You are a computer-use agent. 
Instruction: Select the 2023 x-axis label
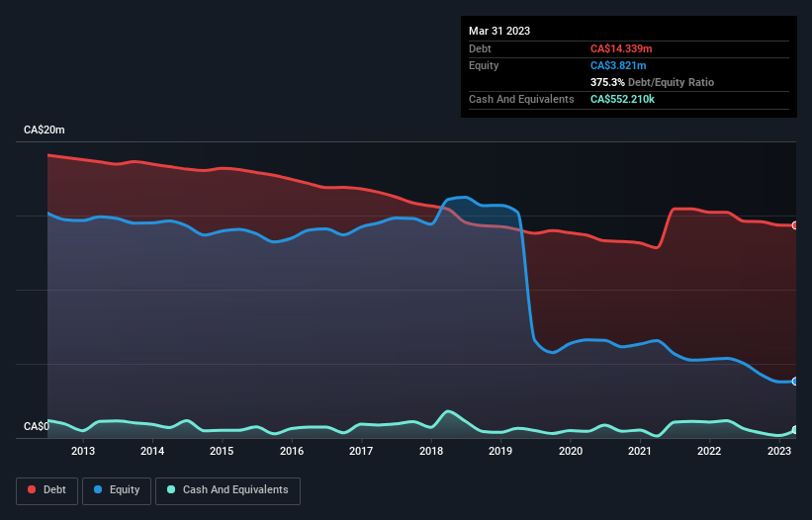(x=778, y=451)
